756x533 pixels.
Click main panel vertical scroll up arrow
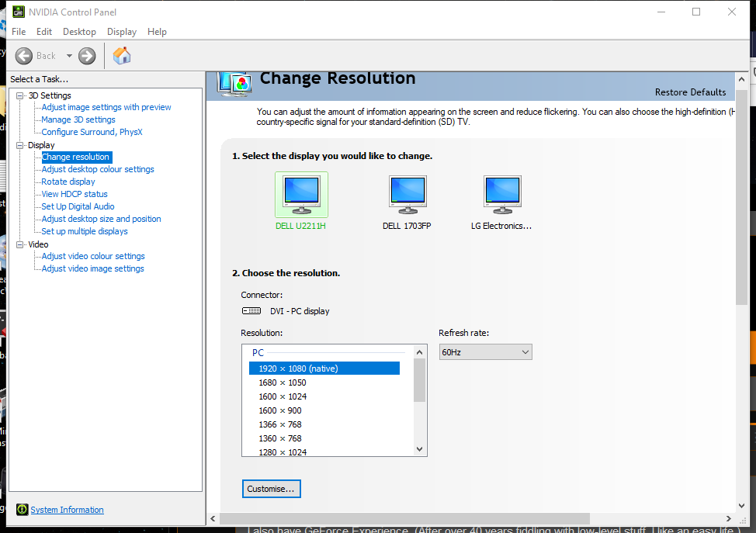coord(741,79)
